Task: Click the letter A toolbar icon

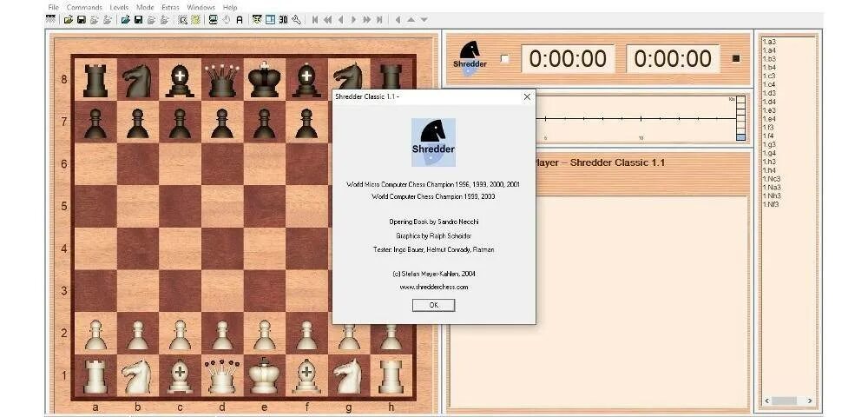Action: pyautogui.click(x=240, y=20)
